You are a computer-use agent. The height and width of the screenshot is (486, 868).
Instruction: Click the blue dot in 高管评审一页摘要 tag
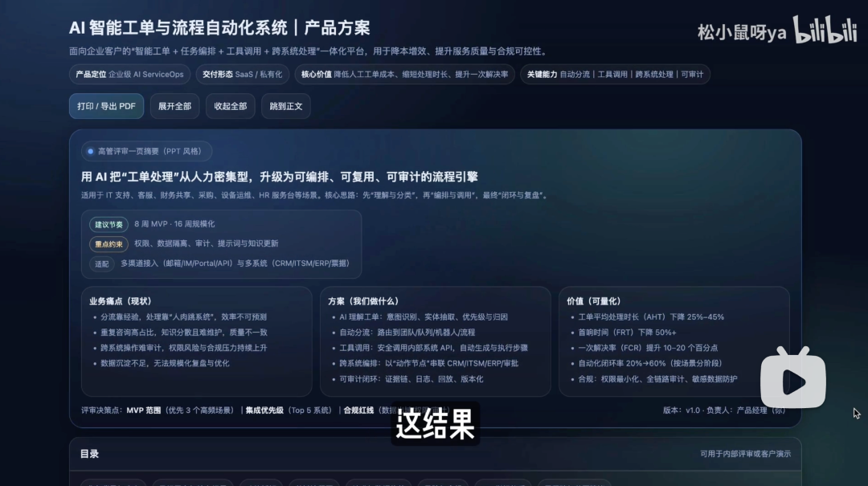pos(90,151)
